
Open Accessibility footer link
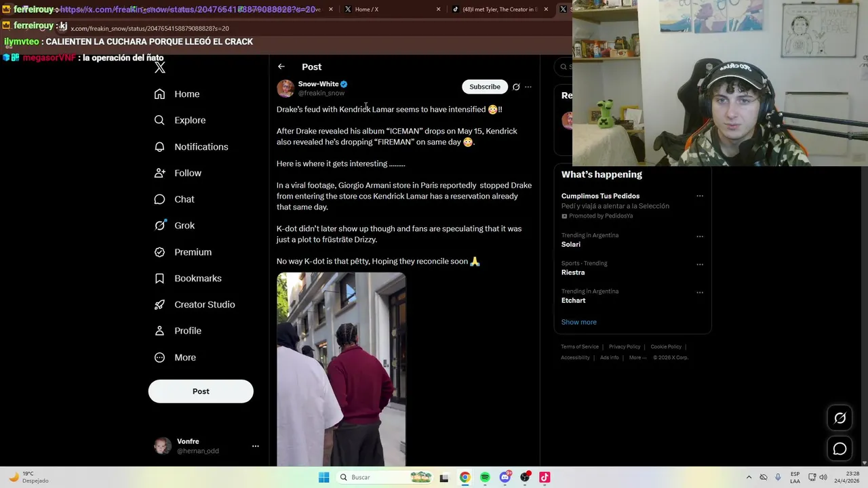coord(575,358)
